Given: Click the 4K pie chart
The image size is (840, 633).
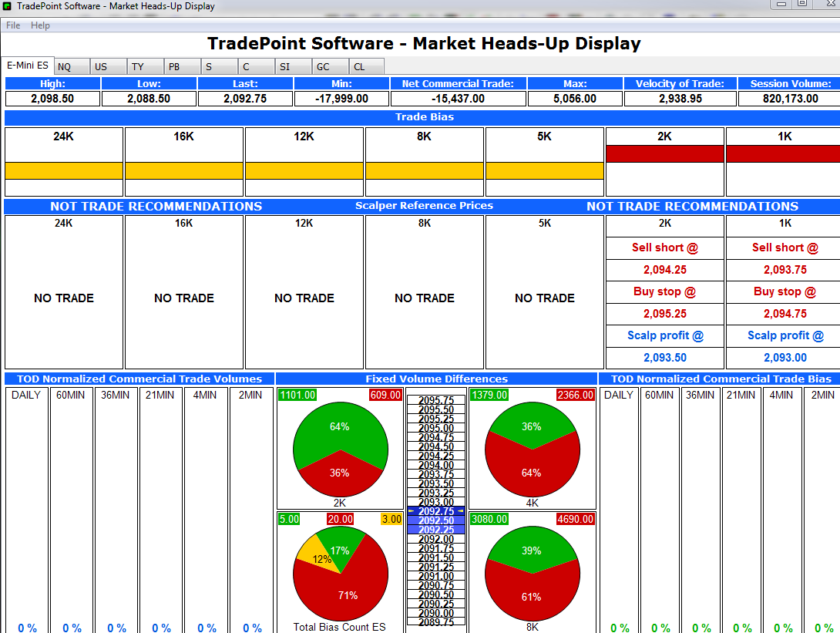Looking at the screenshot, I should pos(532,449).
